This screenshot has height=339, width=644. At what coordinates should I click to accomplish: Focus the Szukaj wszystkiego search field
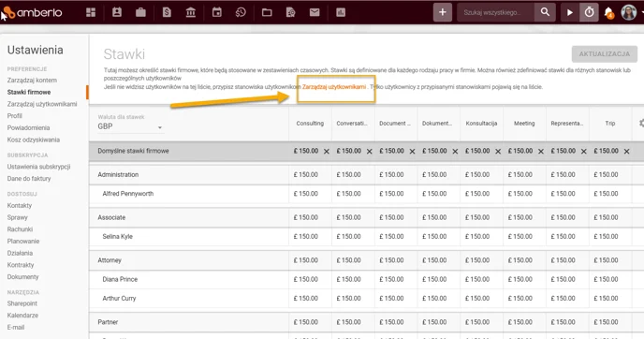click(x=495, y=12)
